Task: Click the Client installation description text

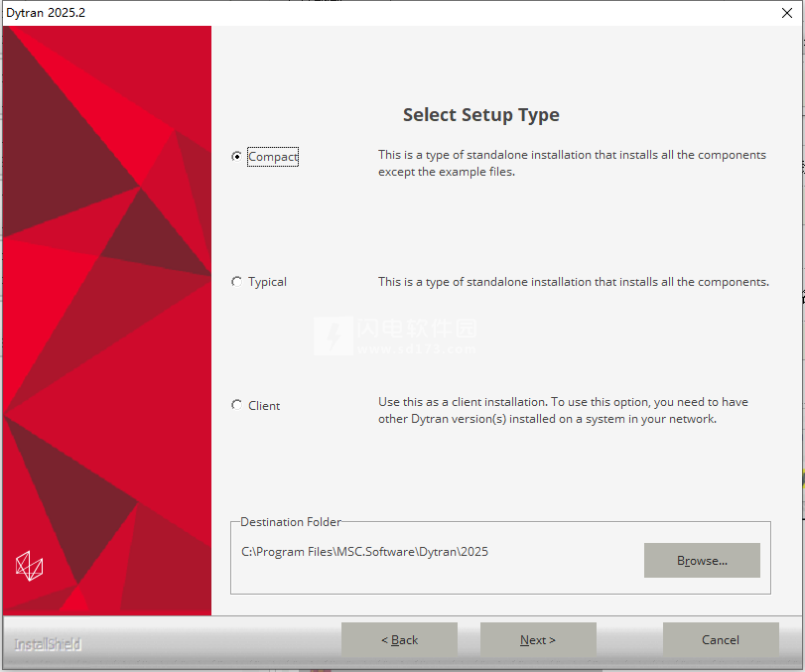Action: click(563, 410)
